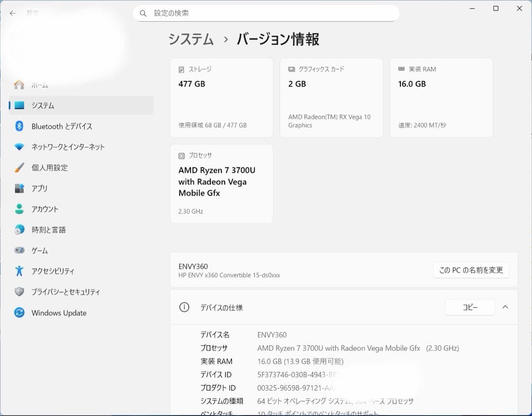This screenshot has width=532, height=416.
Task: Click the ゲーム controller icon
Action: [x=19, y=250]
